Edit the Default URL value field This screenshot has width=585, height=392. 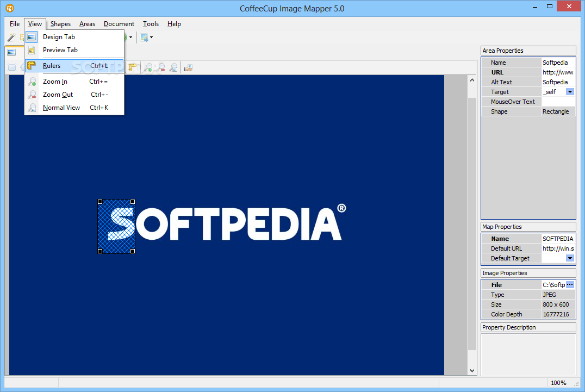[x=558, y=248]
